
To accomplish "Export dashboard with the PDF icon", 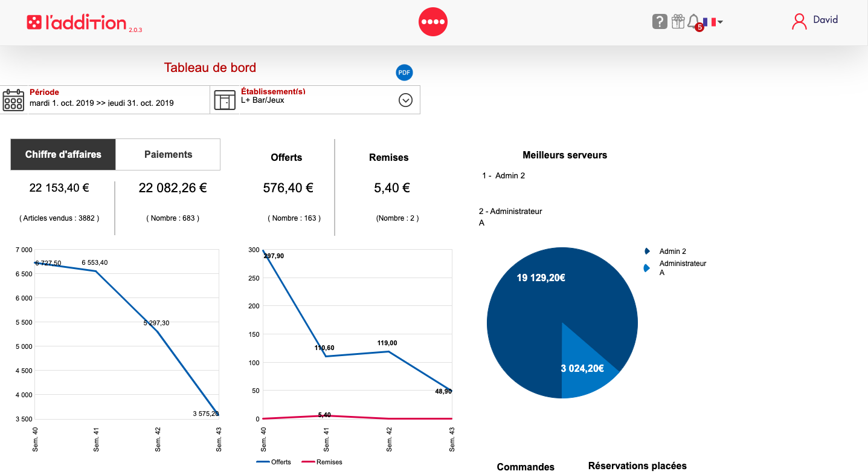I will point(404,73).
